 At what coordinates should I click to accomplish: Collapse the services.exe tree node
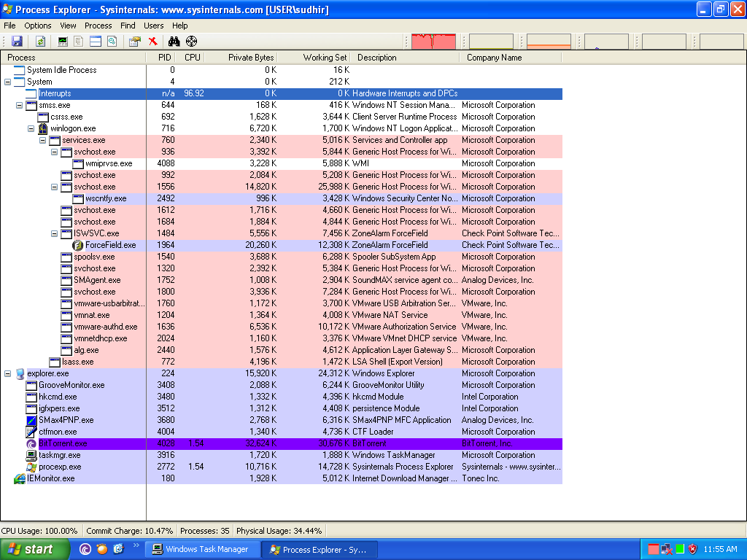[x=42, y=141]
